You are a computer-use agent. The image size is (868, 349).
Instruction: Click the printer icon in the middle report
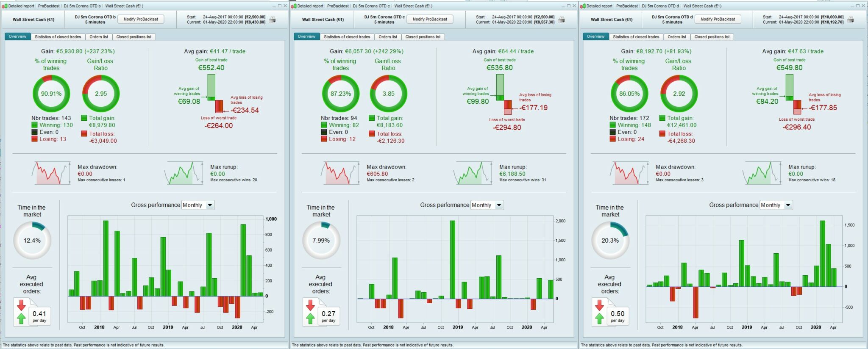(562, 19)
